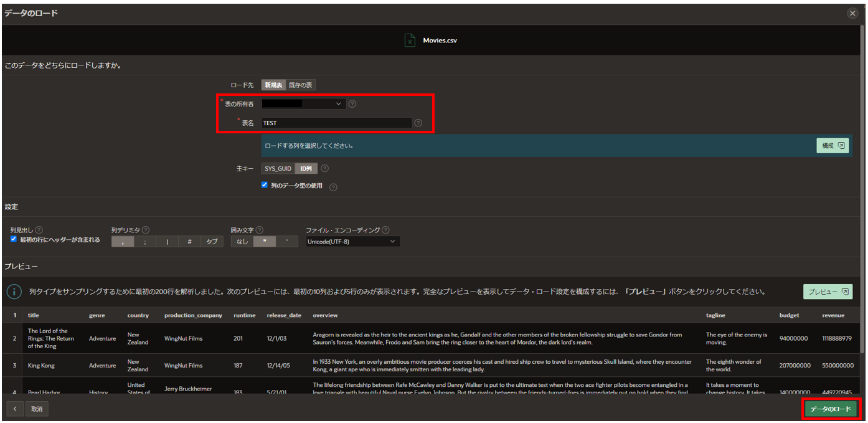Click the CSV file icon beside Movies.csv
868x423 pixels.
coord(409,39)
